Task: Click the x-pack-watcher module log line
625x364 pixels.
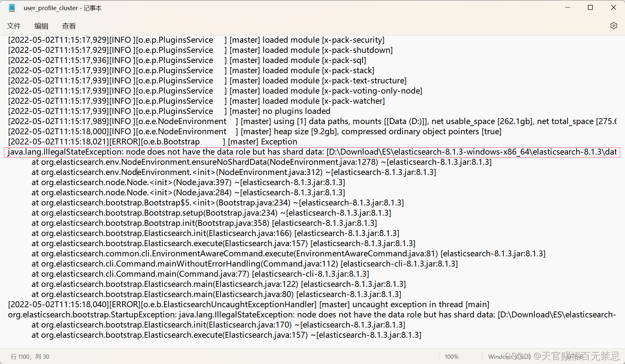Action: click(x=197, y=101)
